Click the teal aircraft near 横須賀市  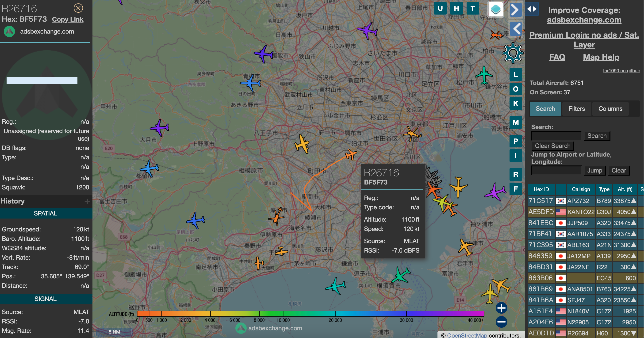coord(401,275)
